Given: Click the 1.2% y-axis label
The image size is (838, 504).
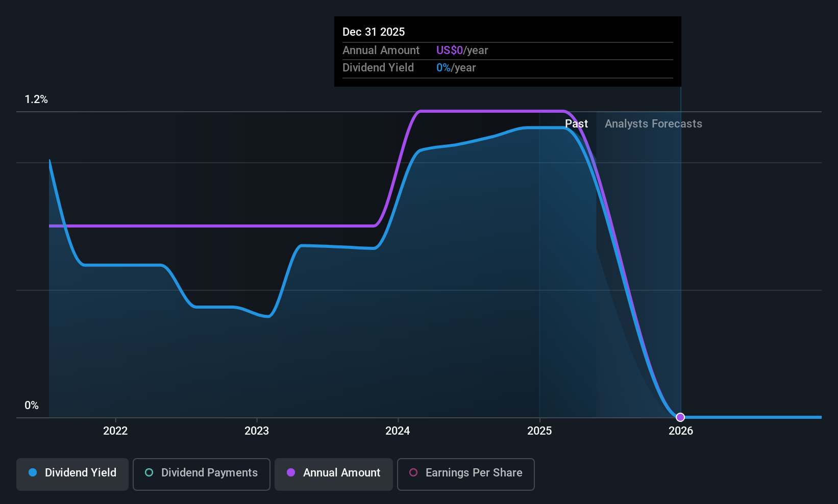Looking at the screenshot, I should [36, 99].
